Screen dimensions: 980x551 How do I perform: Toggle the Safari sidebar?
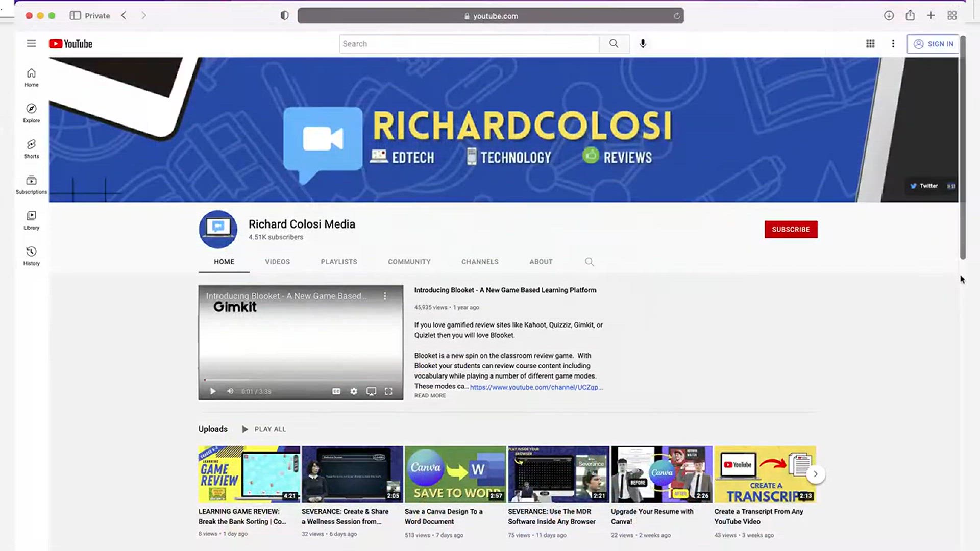coord(75,15)
